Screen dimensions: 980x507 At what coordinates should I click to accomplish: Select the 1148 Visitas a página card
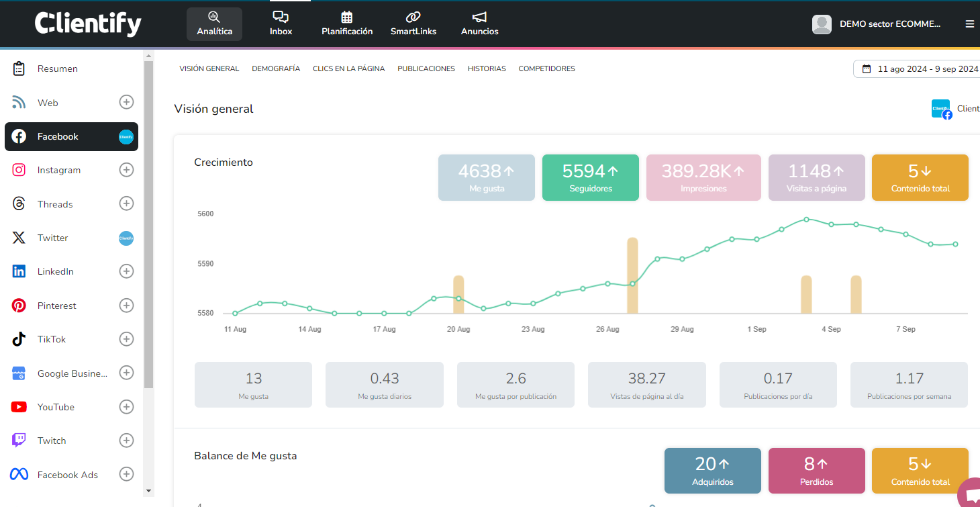coord(817,178)
